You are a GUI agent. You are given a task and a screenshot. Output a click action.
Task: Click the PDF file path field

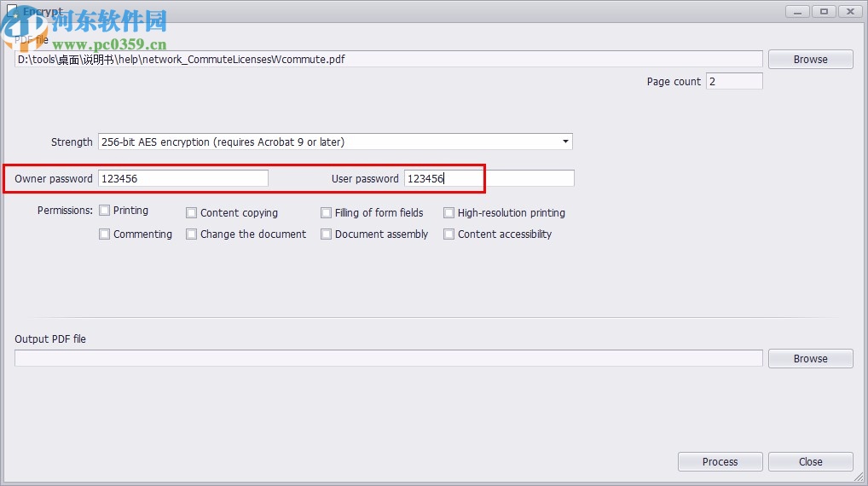389,59
